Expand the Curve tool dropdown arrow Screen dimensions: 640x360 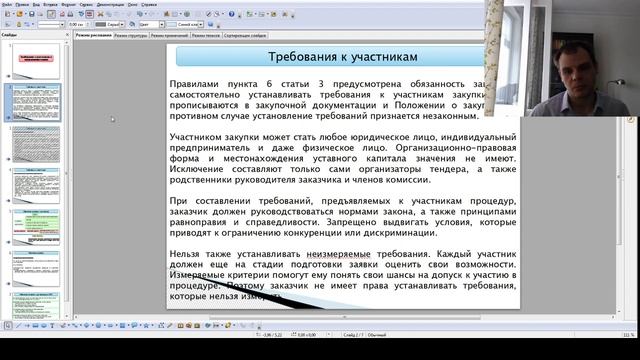[x=69, y=325]
